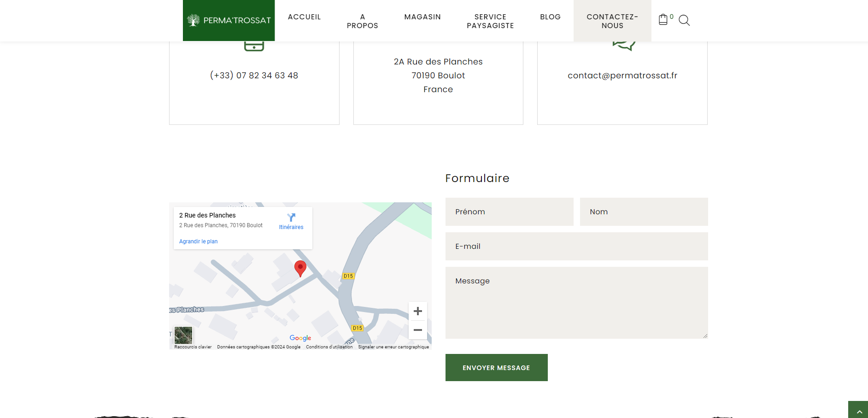Open the shopping cart icon
Image resolution: width=868 pixels, height=418 pixels.
[x=663, y=20]
